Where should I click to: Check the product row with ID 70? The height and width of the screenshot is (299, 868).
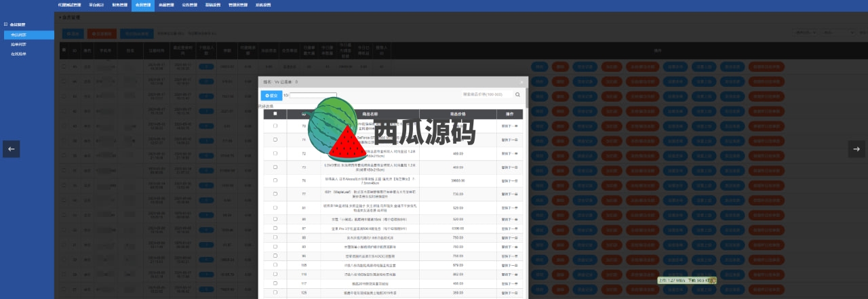(x=275, y=126)
